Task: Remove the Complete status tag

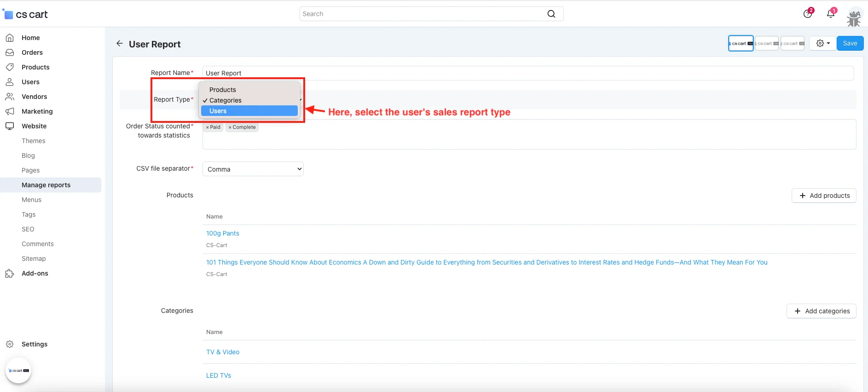Action: [230, 127]
